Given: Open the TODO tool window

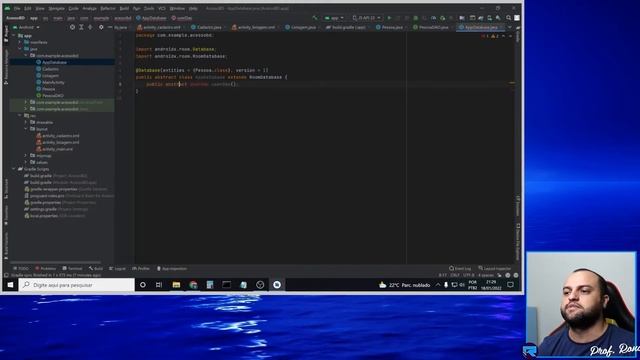Looking at the screenshot, I should tap(21, 269).
